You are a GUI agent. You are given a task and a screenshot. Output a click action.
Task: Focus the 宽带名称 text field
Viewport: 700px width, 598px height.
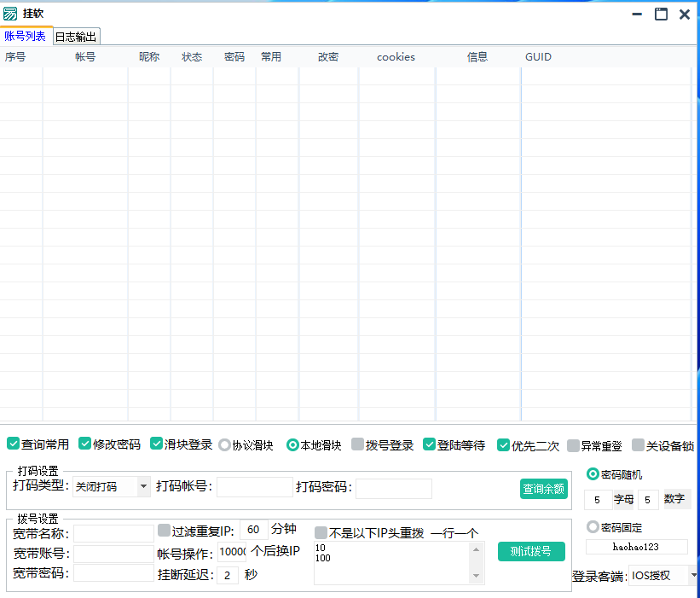click(113, 533)
